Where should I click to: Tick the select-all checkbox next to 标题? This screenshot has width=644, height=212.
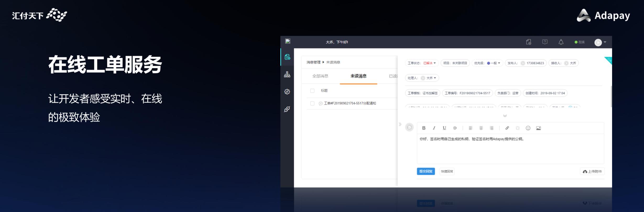pyautogui.click(x=312, y=91)
